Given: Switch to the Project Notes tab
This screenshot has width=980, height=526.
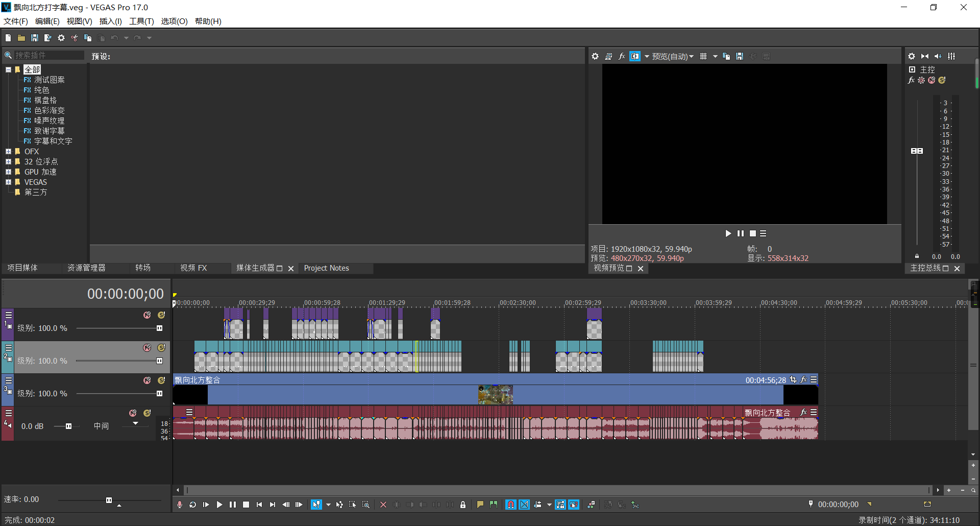Looking at the screenshot, I should (x=327, y=268).
